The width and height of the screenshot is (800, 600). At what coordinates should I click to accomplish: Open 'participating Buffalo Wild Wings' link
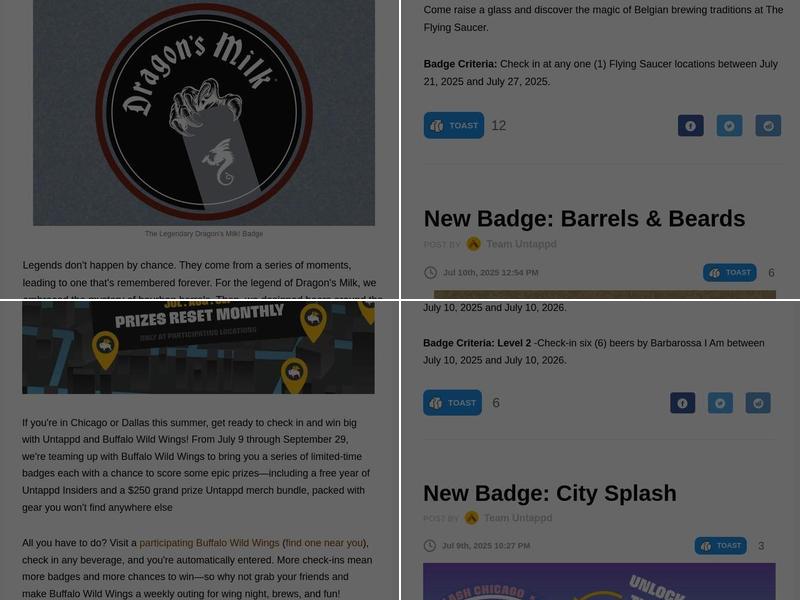209,543
